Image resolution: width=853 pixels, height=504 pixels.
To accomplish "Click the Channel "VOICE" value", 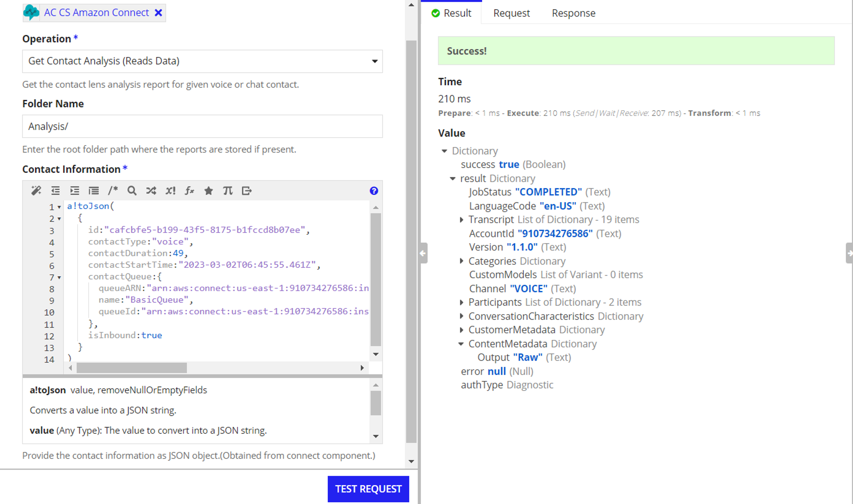I will (529, 289).
